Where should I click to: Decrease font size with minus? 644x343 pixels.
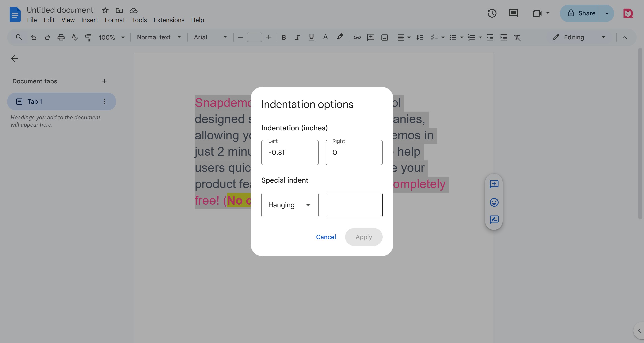tap(240, 37)
